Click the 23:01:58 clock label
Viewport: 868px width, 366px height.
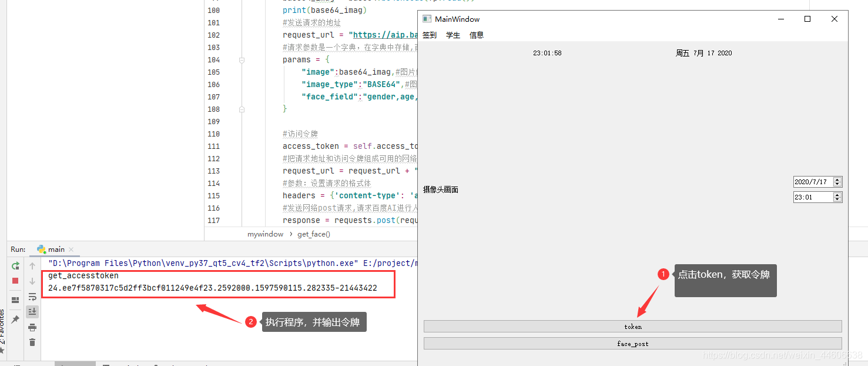[x=547, y=53]
